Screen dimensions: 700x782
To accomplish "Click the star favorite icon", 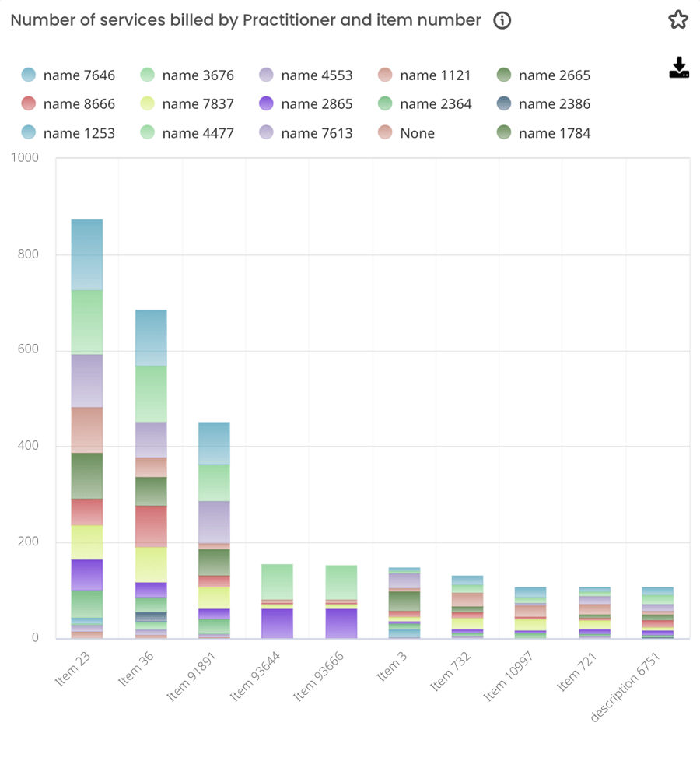I will pos(677,19).
